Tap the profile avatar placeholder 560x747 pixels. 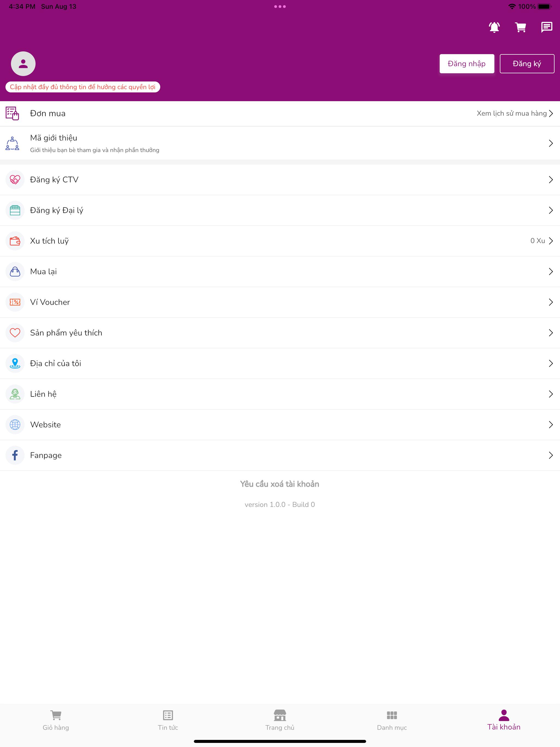pos(23,64)
